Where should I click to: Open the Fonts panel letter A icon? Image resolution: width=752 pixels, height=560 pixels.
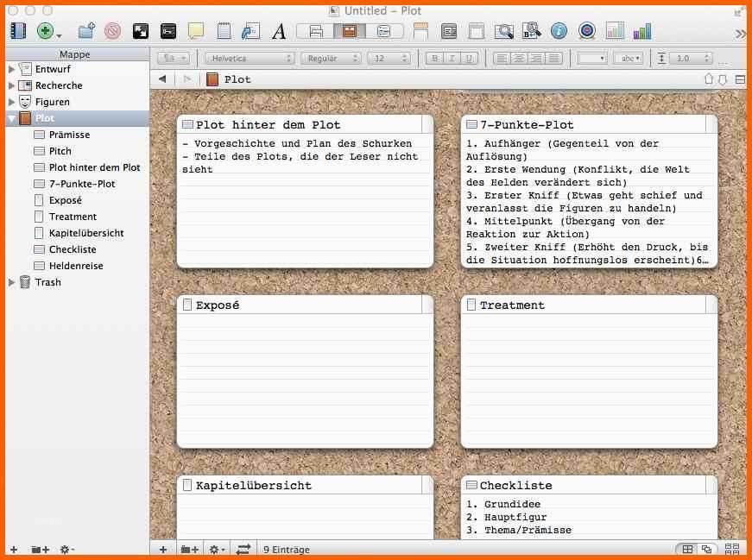[x=279, y=32]
